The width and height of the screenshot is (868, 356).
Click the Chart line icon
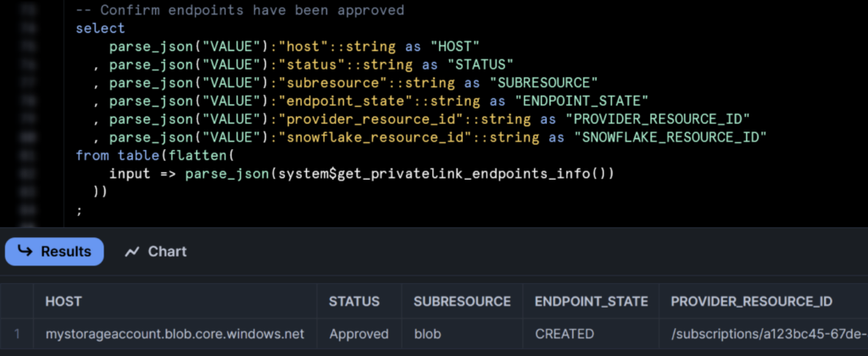(x=131, y=252)
